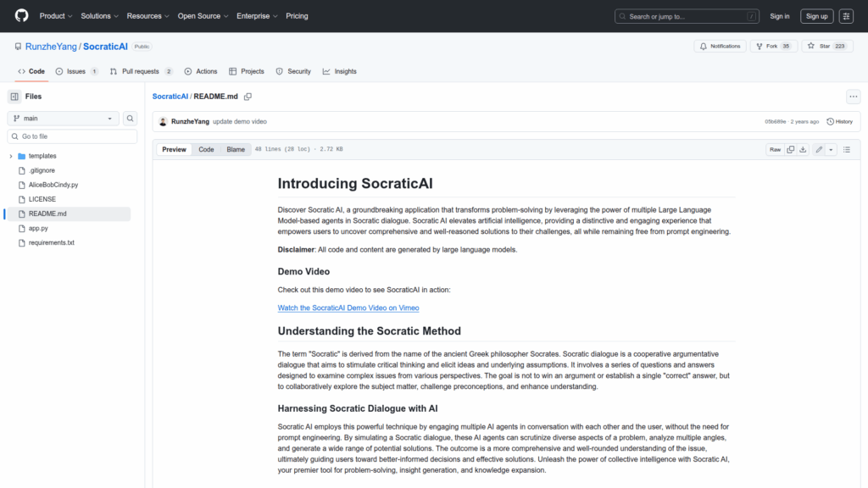
Task: Open the Projects tab
Action: pyautogui.click(x=247, y=71)
